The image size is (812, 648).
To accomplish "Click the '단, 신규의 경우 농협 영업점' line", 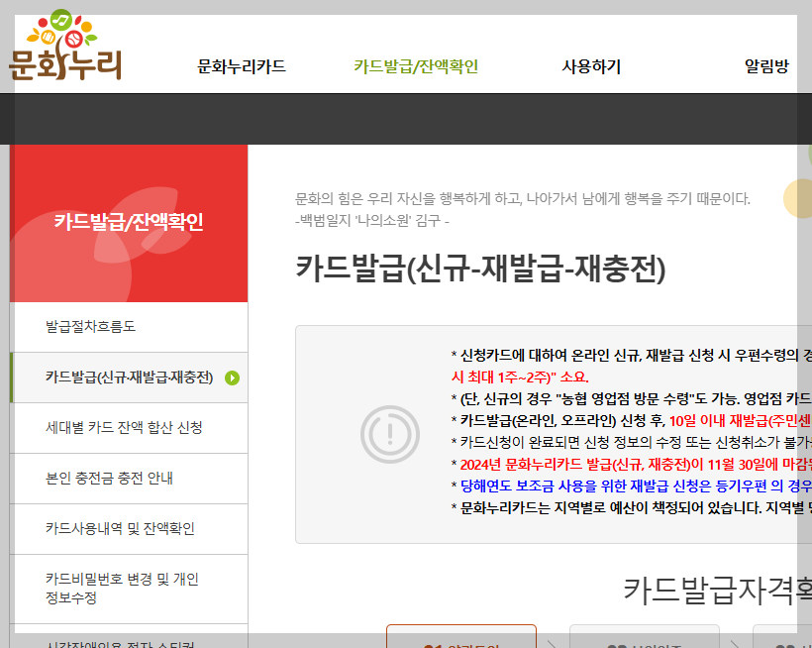I will click(x=631, y=399).
